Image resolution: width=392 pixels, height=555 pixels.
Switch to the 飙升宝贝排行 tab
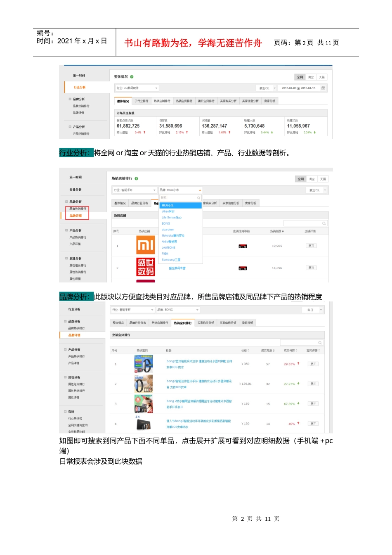coord(206,101)
